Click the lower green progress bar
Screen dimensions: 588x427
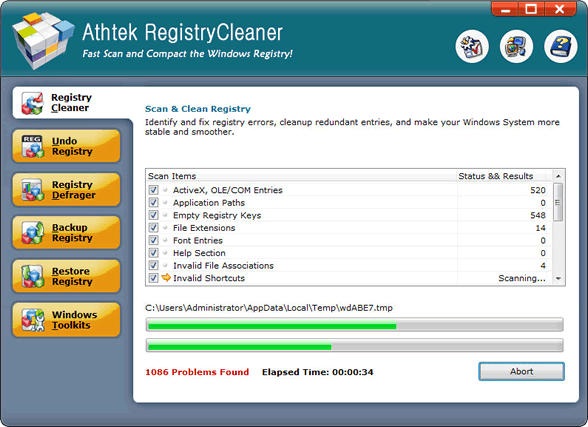(x=354, y=346)
